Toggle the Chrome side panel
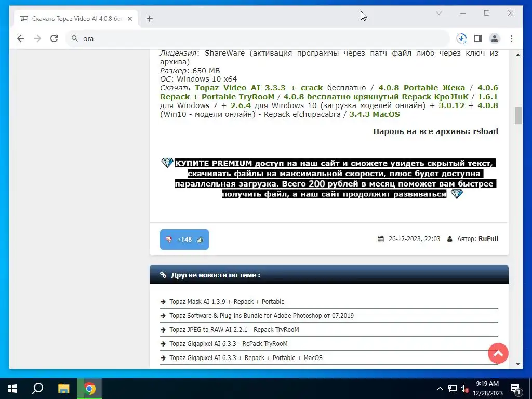 point(478,38)
